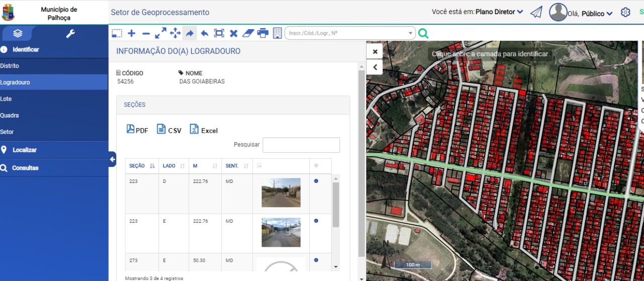Open the street photo for section 223 side D
644x281 pixels.
point(281,193)
